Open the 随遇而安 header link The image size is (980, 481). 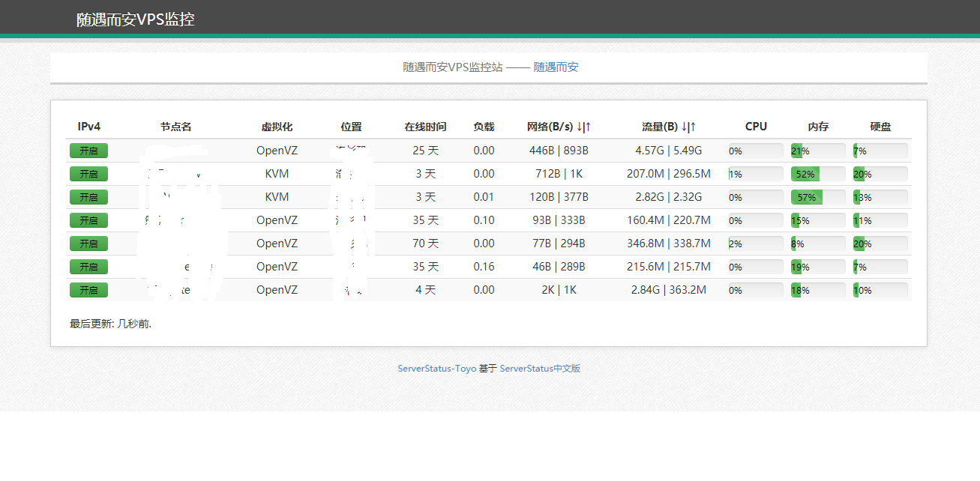pos(556,67)
